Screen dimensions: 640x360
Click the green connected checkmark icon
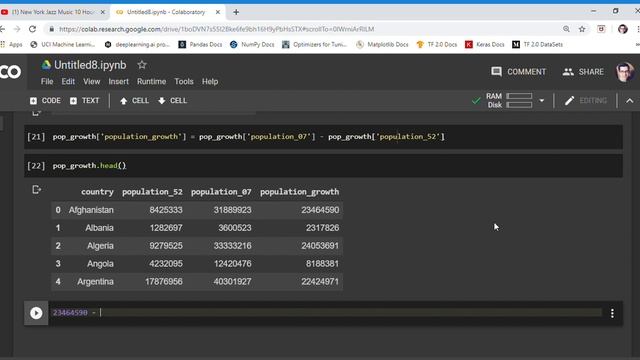pos(476,100)
